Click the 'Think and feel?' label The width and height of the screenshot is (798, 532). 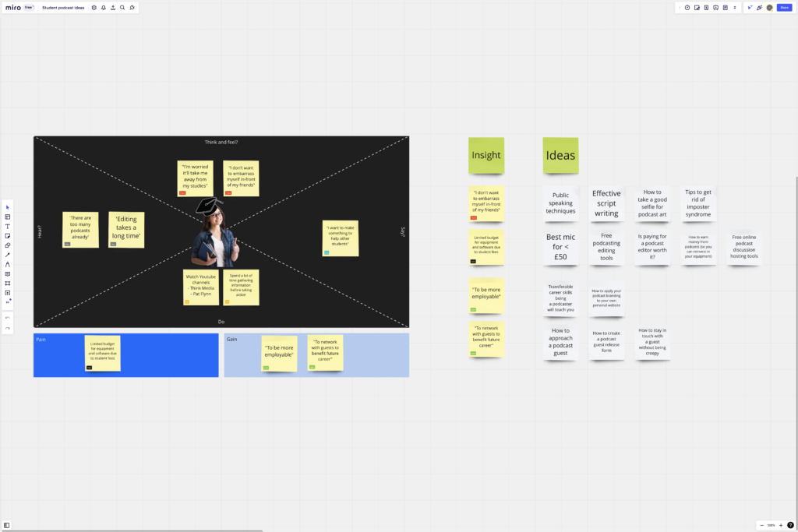[221, 142]
